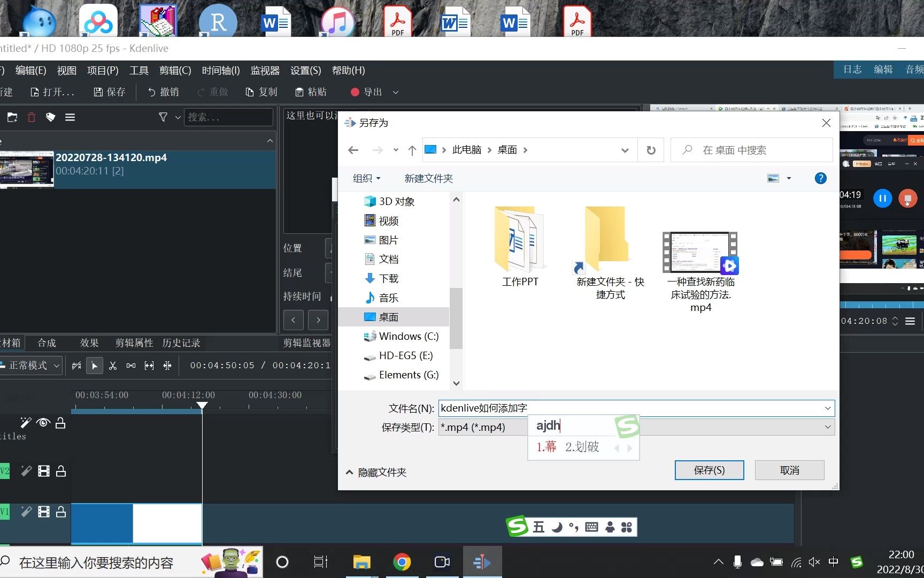
Task: Select the spacer tool in timeline toolbar
Action: pos(131,366)
